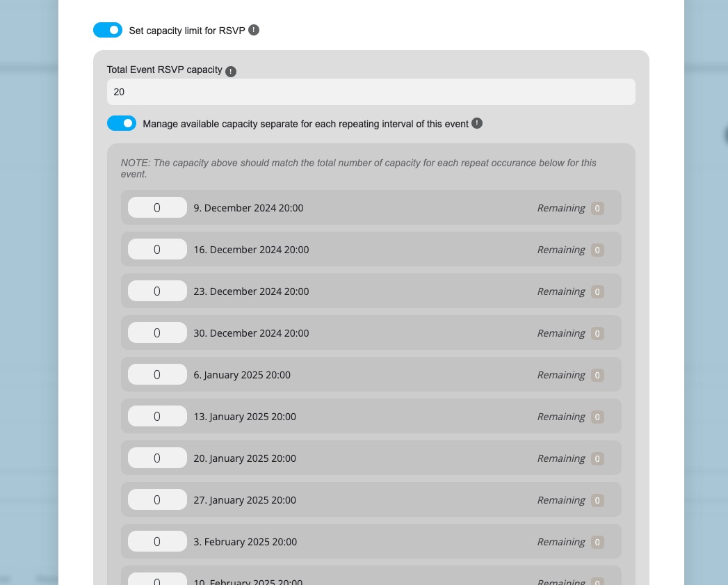Select capacity box for 16. December 2024
Screen dimensions: 728x585
click(157, 249)
